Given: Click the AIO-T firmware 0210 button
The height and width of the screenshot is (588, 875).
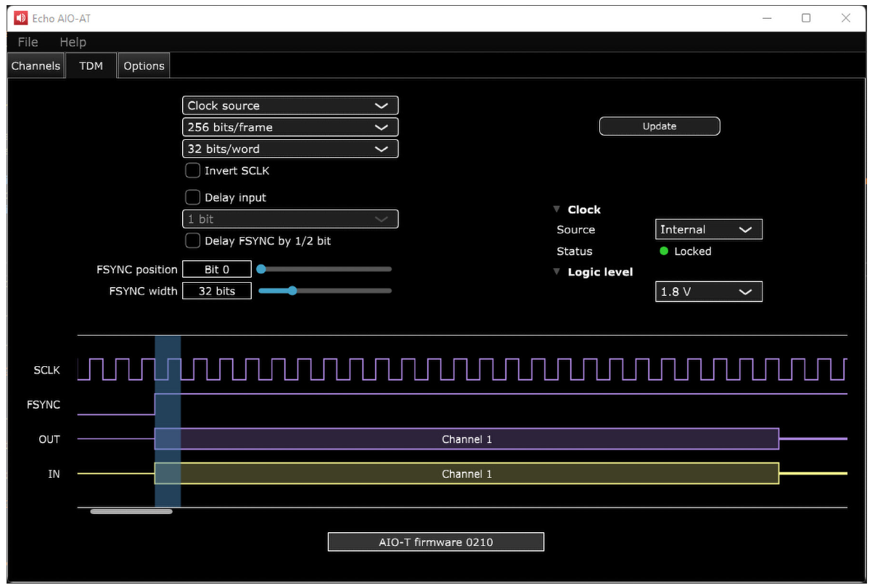Looking at the screenshot, I should click(x=436, y=542).
